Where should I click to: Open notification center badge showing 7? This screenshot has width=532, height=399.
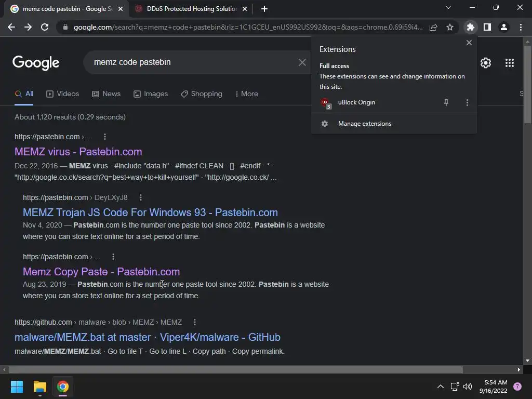pos(517,387)
